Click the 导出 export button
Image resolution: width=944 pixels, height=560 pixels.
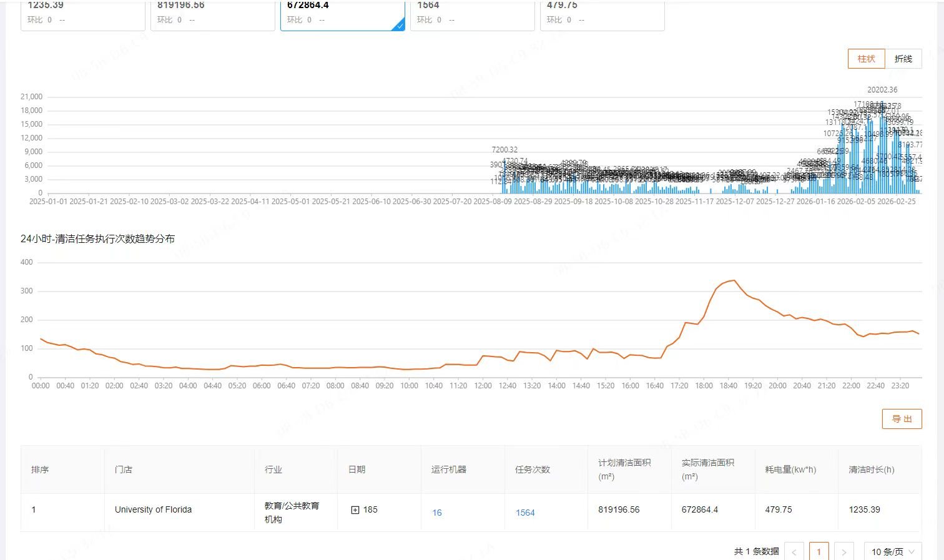902,419
